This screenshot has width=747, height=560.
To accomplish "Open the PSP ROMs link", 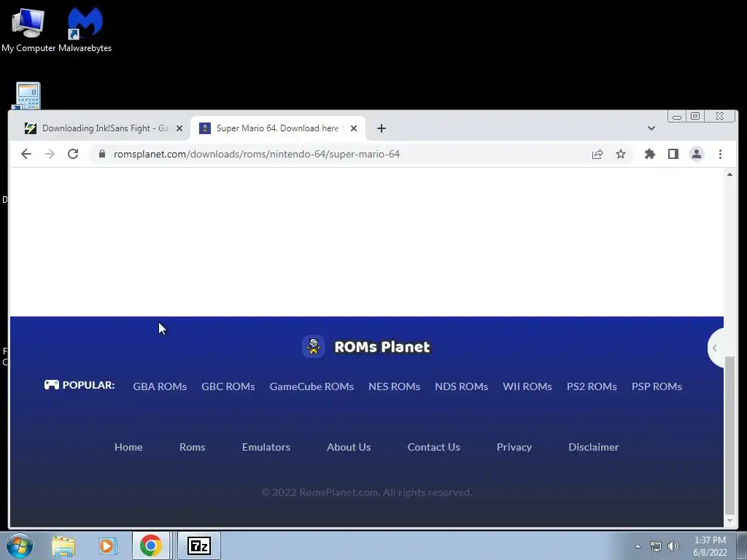I will tap(657, 386).
